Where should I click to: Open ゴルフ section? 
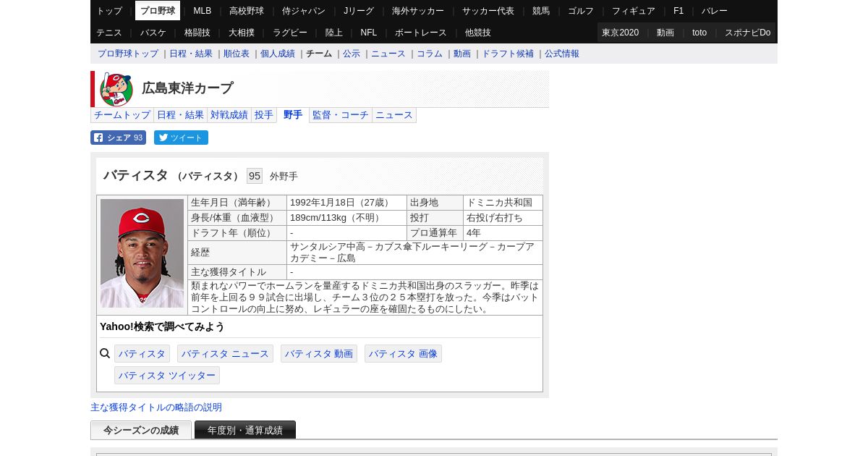point(581,11)
